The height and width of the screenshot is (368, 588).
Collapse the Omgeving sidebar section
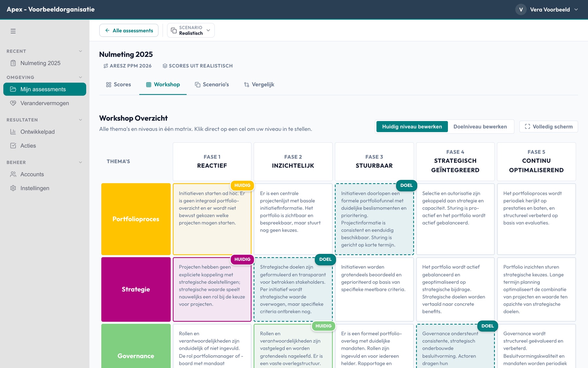[80, 78]
